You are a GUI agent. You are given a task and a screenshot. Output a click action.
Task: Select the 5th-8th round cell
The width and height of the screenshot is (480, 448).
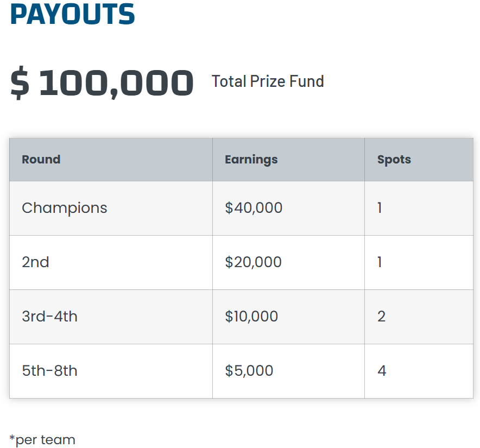(x=49, y=371)
